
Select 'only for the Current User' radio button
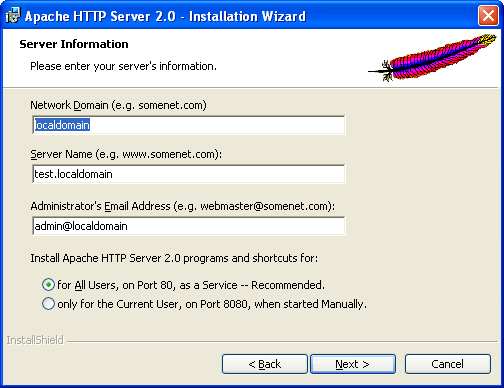48,304
